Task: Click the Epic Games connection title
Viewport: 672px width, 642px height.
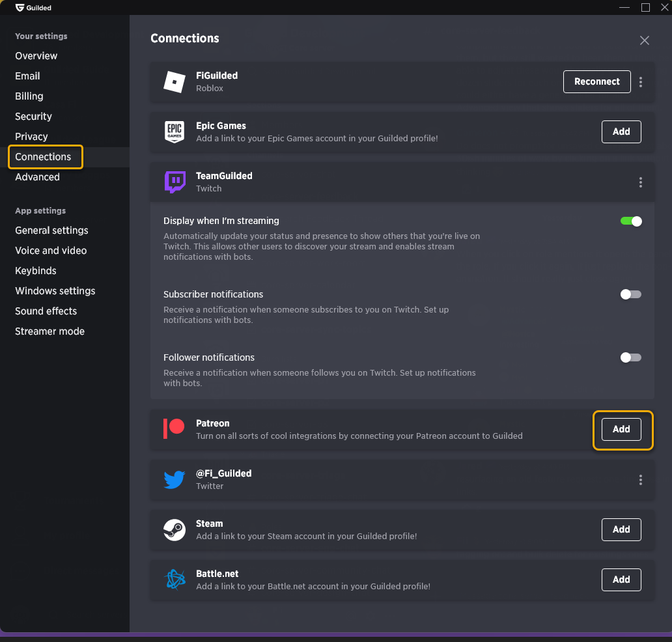Action: point(221,126)
